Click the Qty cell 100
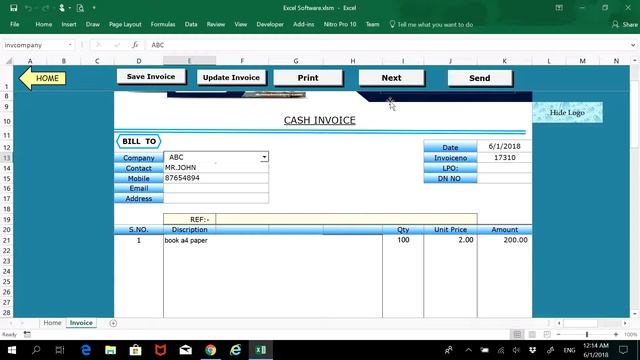The image size is (640, 360). click(403, 240)
